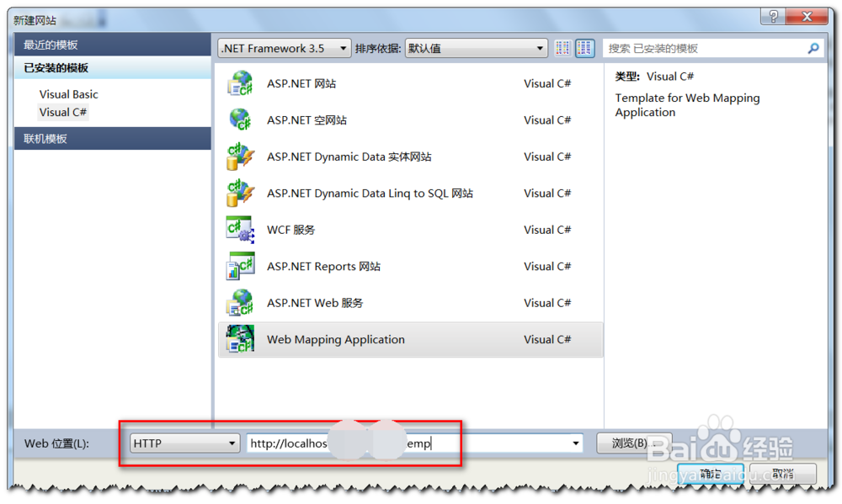
Task: Click the 确定 button to confirm
Action: pyautogui.click(x=710, y=474)
